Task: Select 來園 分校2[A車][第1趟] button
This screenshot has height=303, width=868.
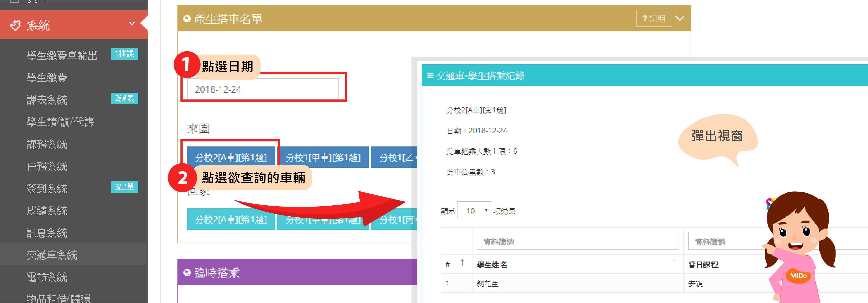Action: click(231, 157)
